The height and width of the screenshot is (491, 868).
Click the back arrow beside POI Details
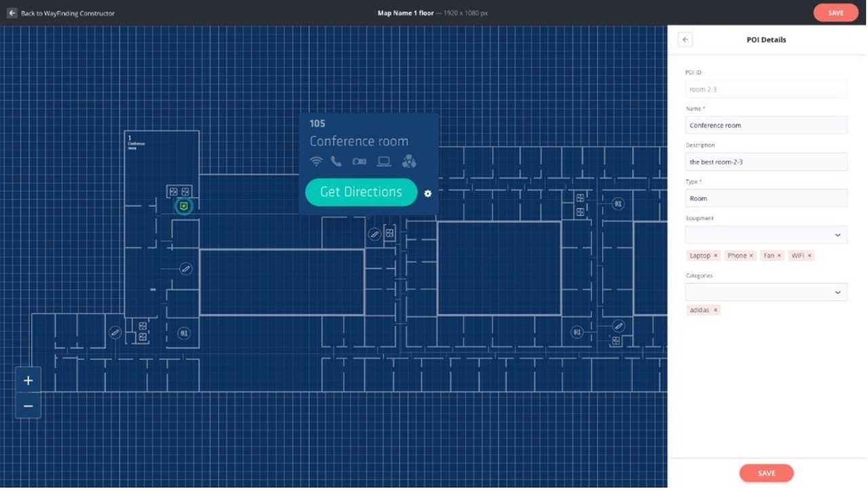pyautogui.click(x=685, y=40)
